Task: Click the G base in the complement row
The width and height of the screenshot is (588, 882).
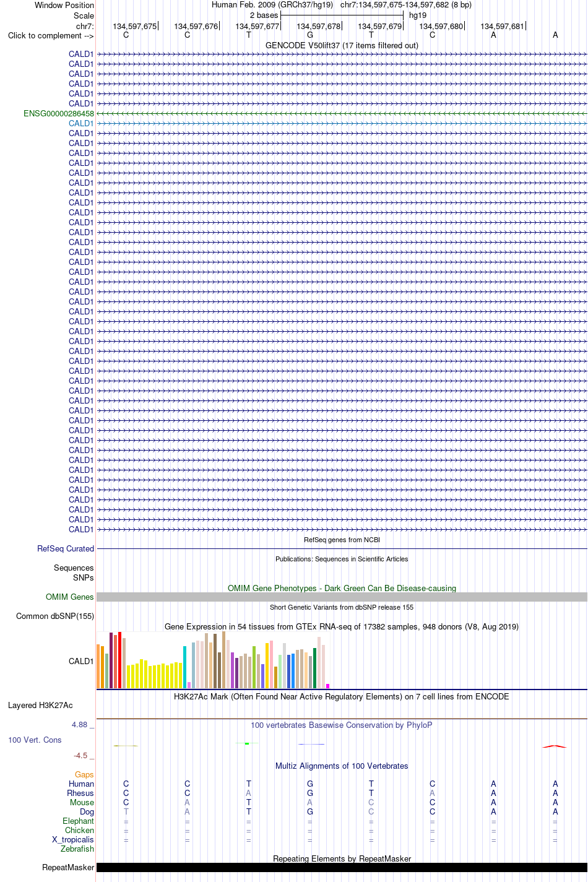Action: [310, 35]
